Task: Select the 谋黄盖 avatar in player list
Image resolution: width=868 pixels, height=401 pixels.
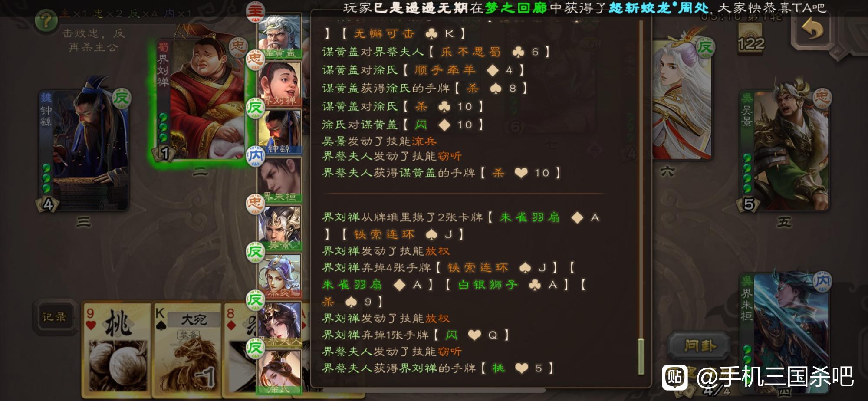Action: tap(280, 36)
